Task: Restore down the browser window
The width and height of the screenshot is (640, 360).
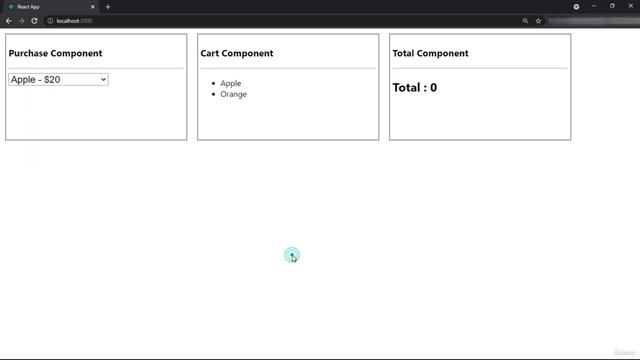Action: coord(612,6)
